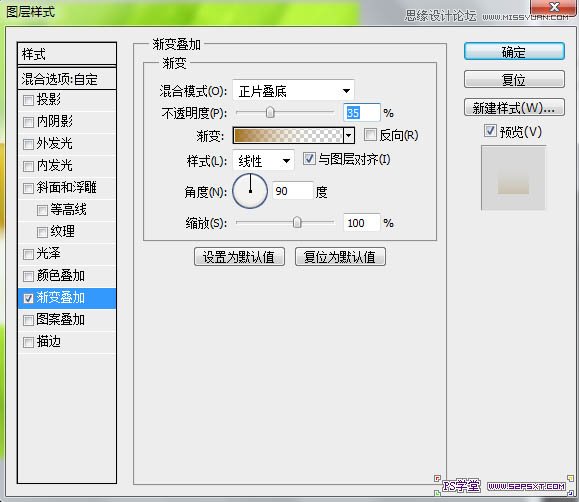Click the 不透明度 opacity slider handle
Screen dimensions: 579x502
(x=270, y=112)
